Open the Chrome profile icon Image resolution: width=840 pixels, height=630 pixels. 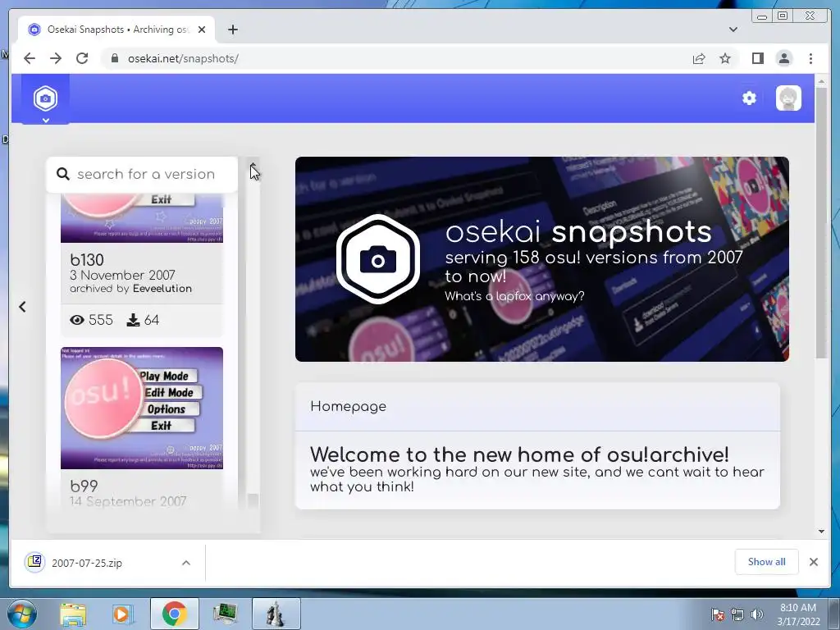point(783,58)
